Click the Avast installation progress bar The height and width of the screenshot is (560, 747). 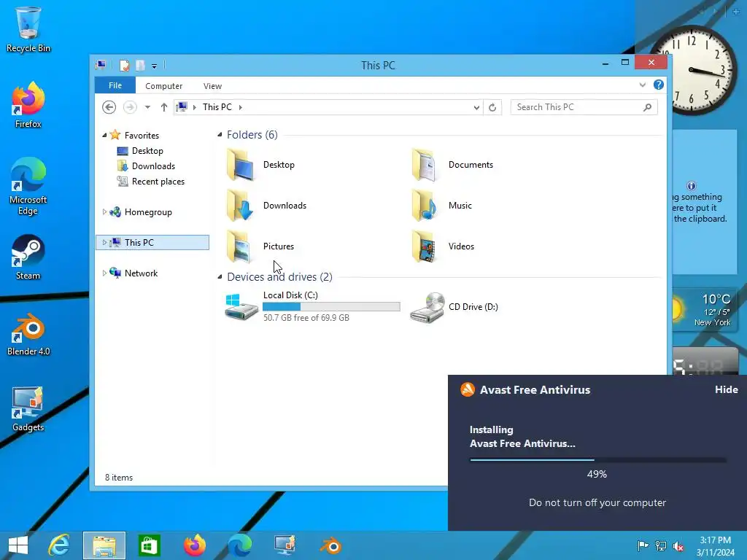598,460
